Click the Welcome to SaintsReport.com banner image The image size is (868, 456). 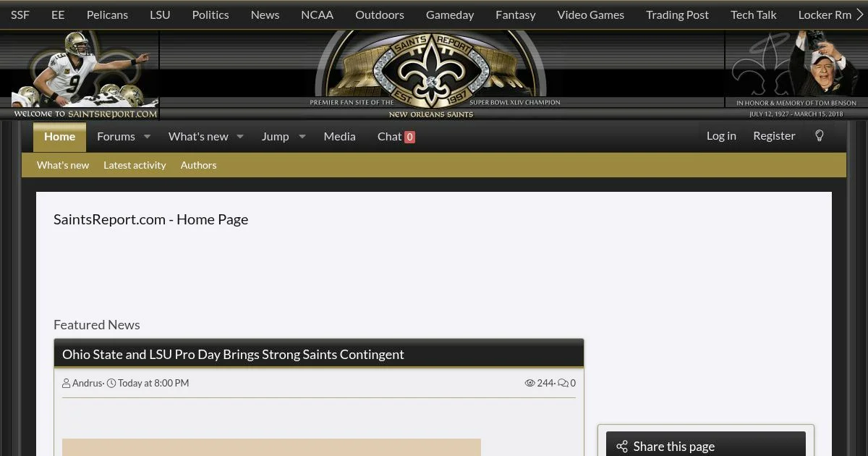(80, 75)
